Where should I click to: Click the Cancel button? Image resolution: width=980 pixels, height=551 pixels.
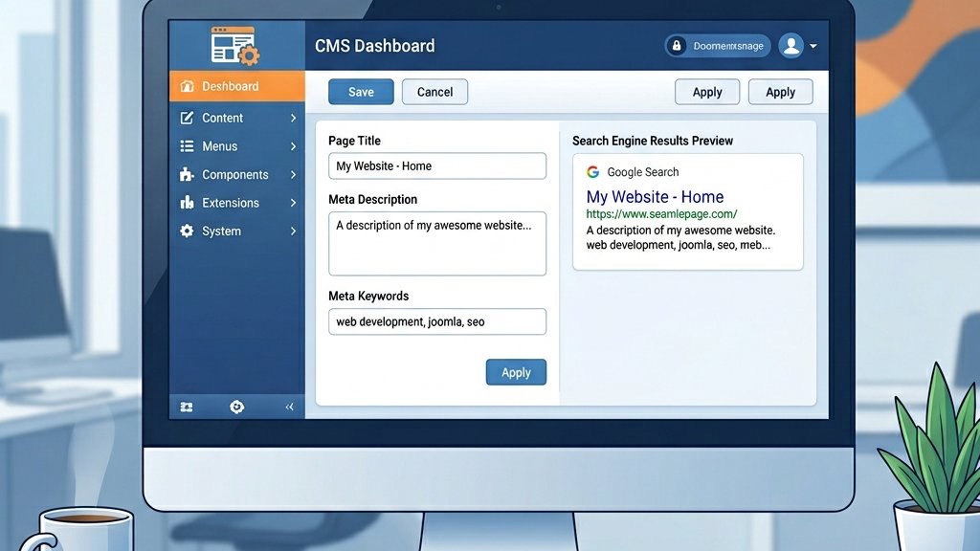[x=434, y=92]
